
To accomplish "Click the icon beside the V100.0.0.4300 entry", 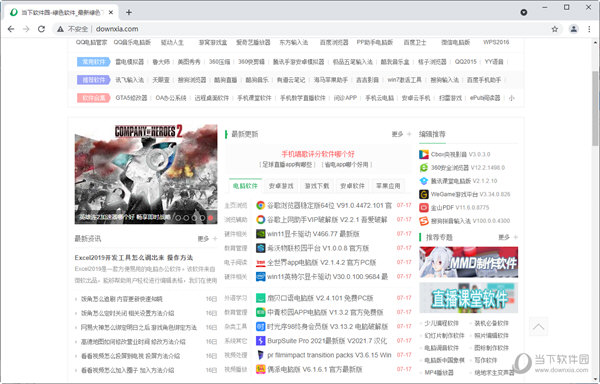I will [x=424, y=221].
